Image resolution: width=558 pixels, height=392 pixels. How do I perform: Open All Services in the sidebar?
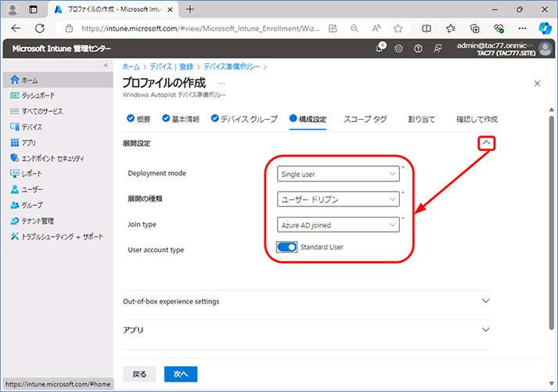coord(36,111)
